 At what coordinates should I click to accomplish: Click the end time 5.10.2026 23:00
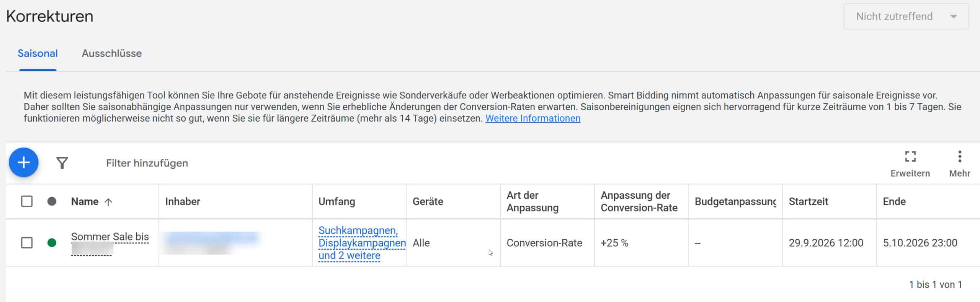[x=920, y=243]
